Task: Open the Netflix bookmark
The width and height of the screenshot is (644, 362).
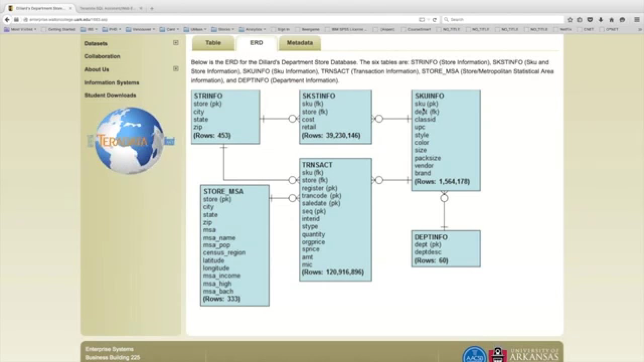Action: coord(562,30)
